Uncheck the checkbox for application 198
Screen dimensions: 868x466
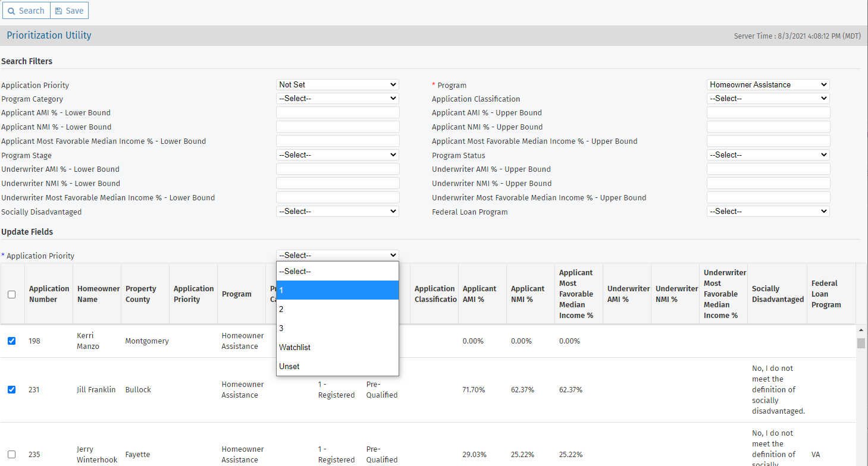(12, 341)
